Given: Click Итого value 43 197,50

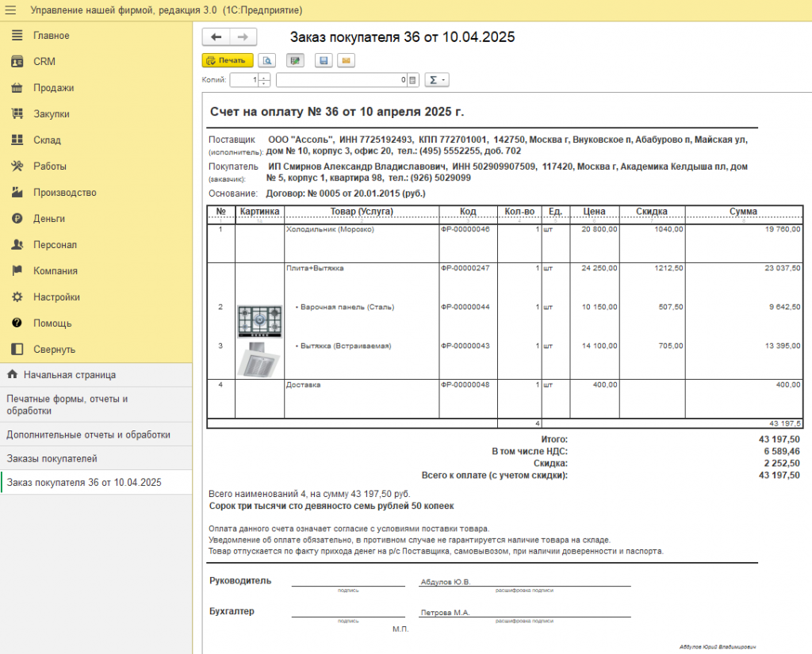Looking at the screenshot, I should (779, 439).
